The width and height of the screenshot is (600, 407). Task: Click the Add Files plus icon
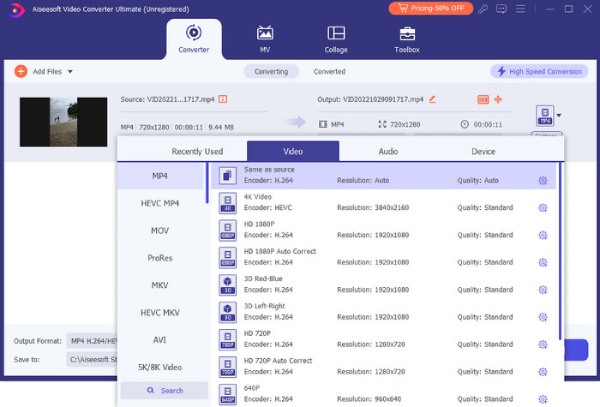pyautogui.click(x=21, y=71)
